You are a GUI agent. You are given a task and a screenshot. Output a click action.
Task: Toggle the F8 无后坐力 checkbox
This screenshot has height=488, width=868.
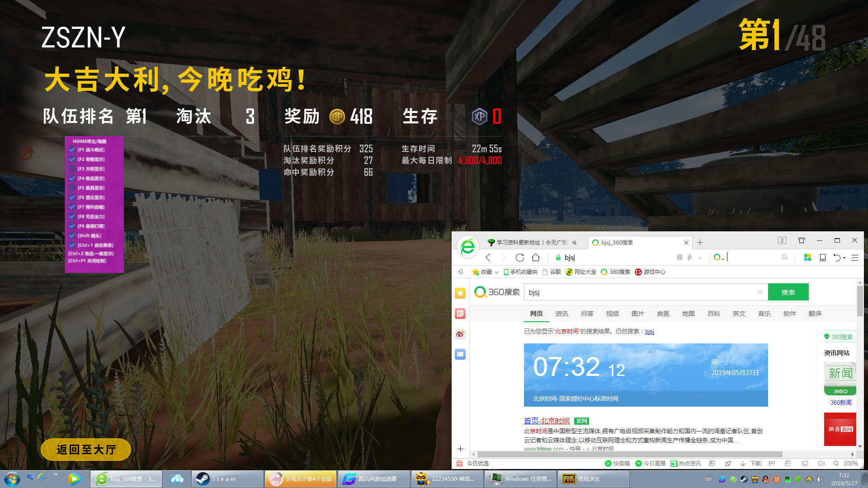(72, 216)
